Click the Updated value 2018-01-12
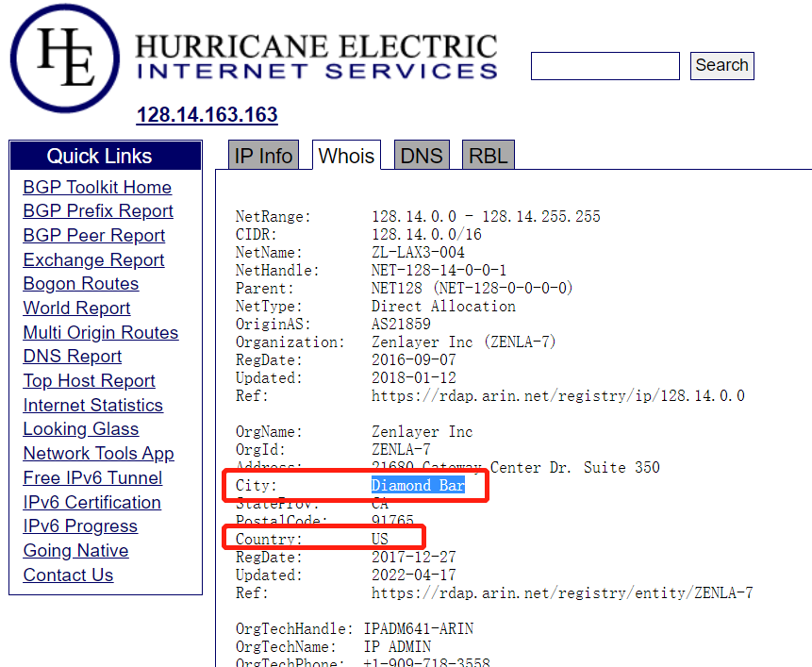 pos(414,378)
